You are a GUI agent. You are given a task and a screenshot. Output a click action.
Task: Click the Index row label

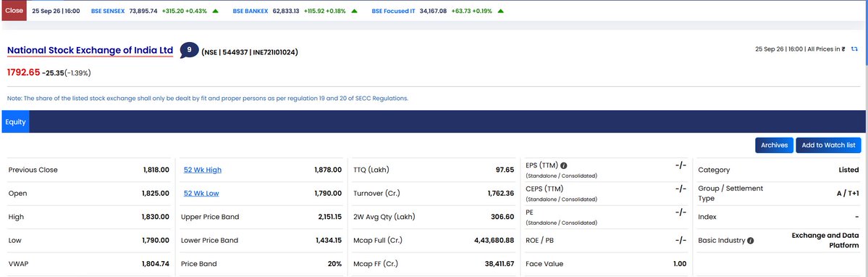point(707,217)
